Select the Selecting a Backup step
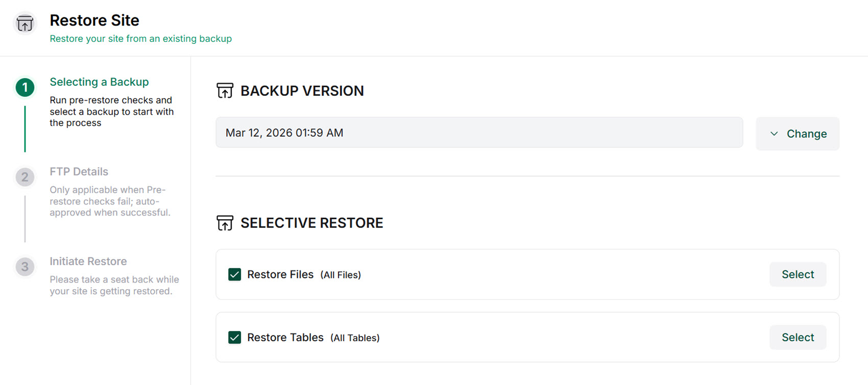 pos(99,82)
